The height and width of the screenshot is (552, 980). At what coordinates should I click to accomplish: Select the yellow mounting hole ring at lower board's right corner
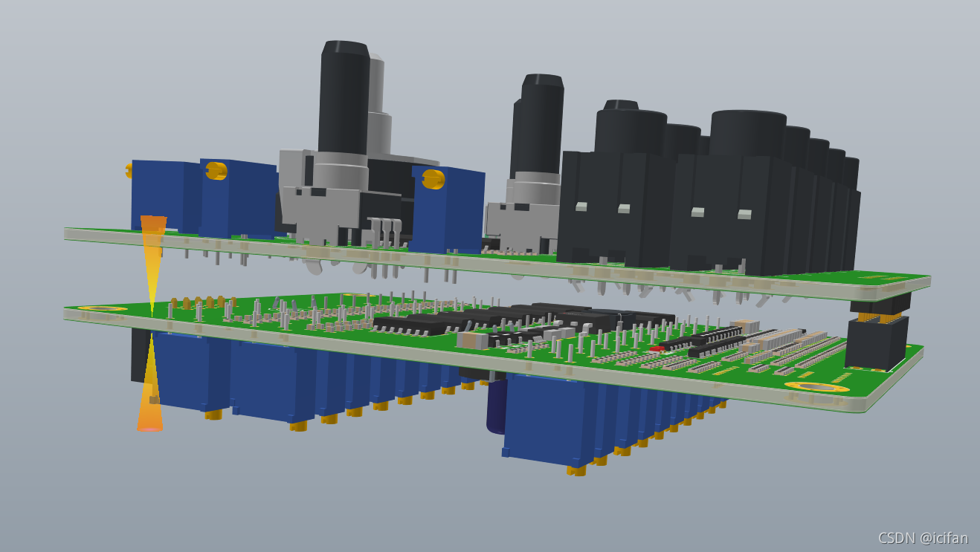(816, 386)
